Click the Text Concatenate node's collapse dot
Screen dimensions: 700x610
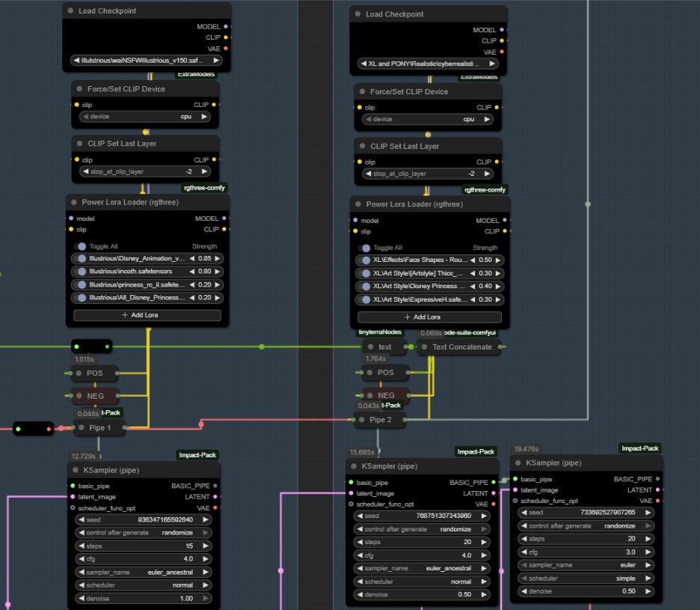(x=424, y=347)
